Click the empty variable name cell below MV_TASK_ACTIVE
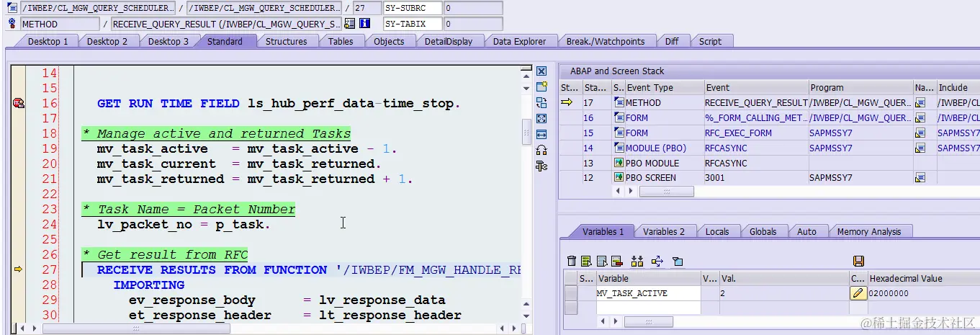Viewport: 980px width, 335px height. pos(647,307)
